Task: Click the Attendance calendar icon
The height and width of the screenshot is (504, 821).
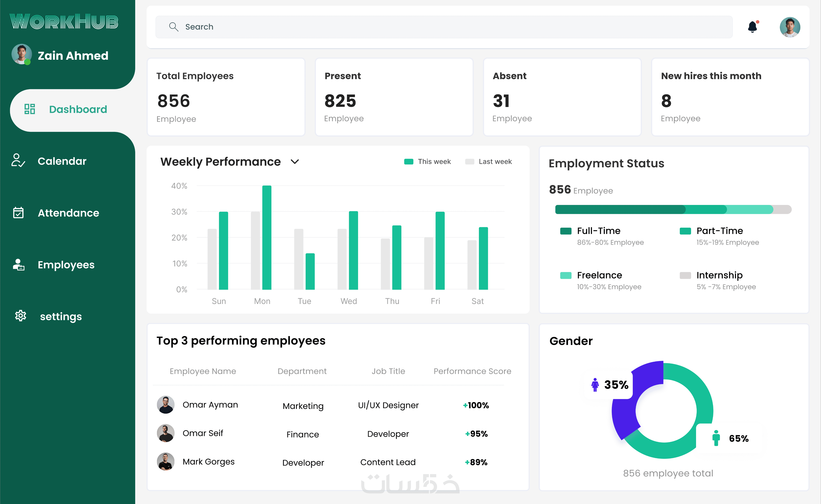Action: [18, 212]
